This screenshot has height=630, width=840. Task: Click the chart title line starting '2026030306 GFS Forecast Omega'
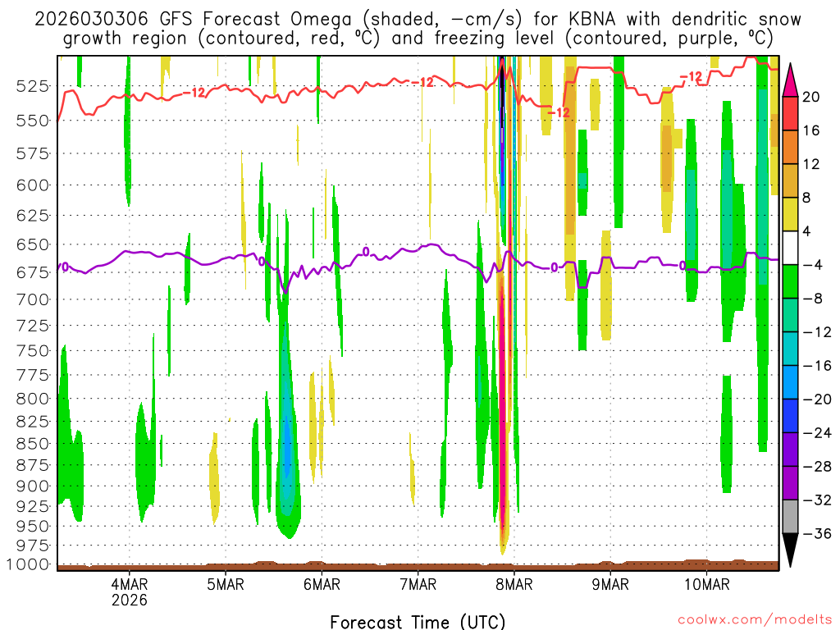(418, 19)
